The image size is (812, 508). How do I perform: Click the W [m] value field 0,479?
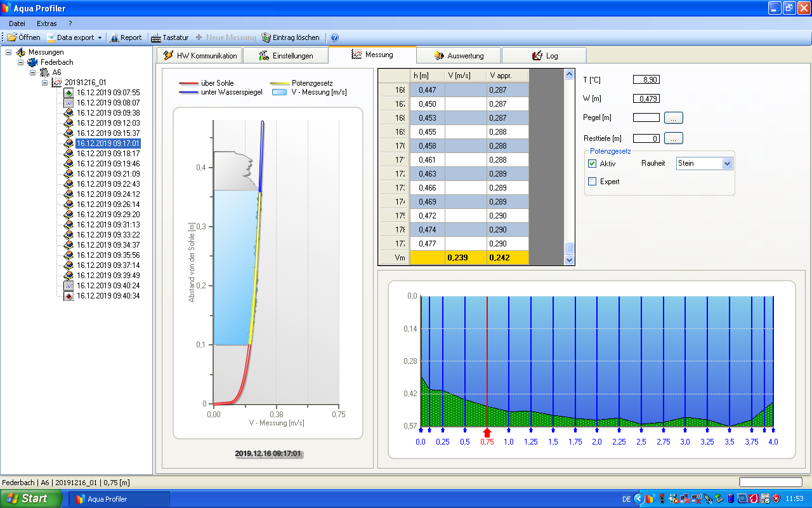click(x=646, y=98)
